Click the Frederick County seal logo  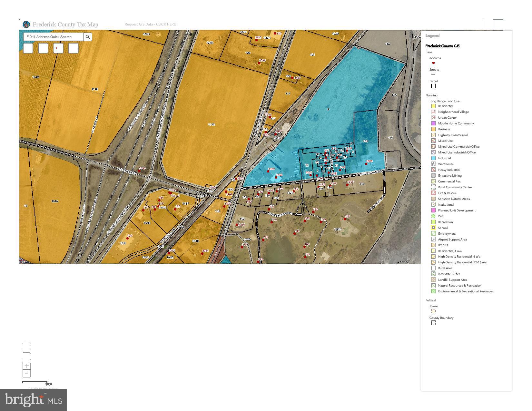pyautogui.click(x=26, y=24)
